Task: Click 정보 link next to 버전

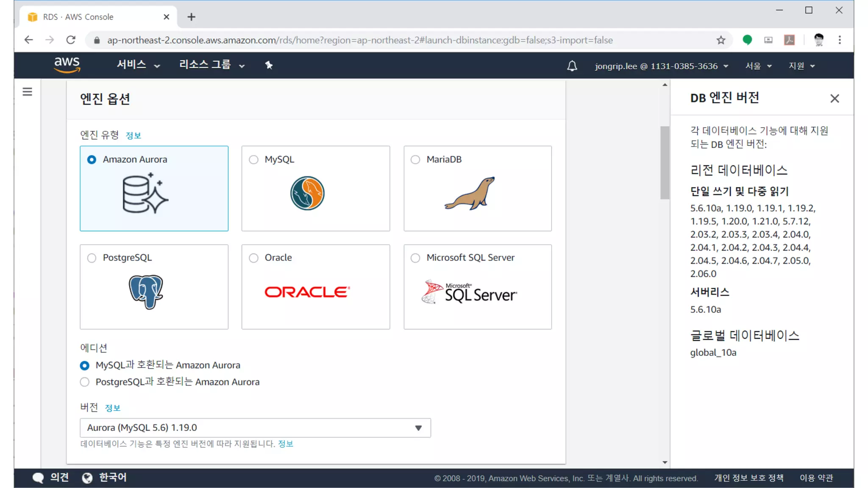Action: pyautogui.click(x=113, y=408)
